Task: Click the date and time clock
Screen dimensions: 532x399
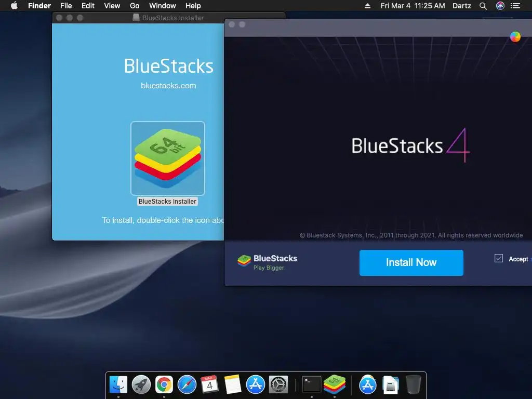Action: 413,6
